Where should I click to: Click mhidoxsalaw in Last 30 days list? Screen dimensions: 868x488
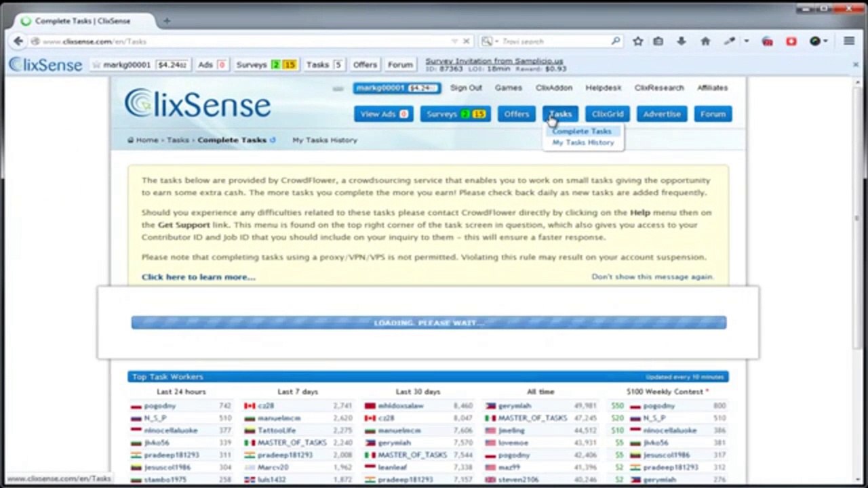pos(401,406)
